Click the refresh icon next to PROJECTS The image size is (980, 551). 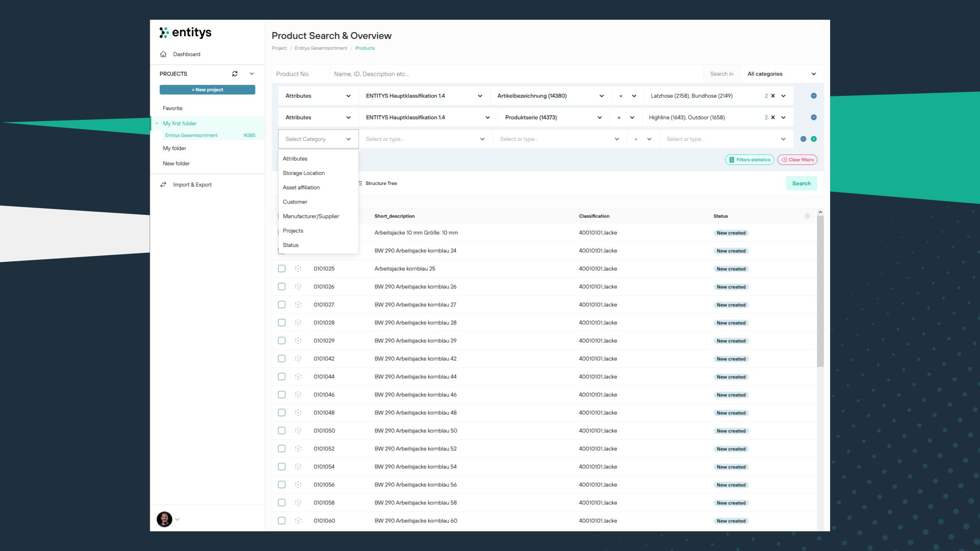tap(235, 73)
